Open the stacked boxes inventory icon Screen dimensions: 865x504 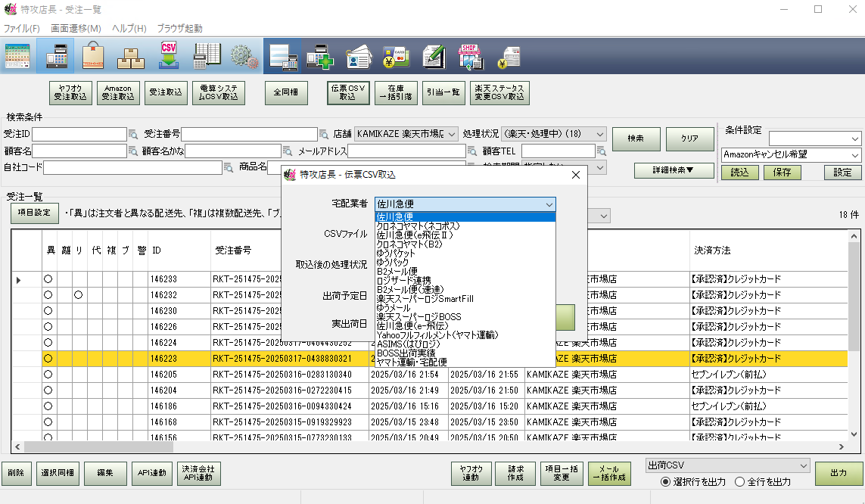pos(131,58)
